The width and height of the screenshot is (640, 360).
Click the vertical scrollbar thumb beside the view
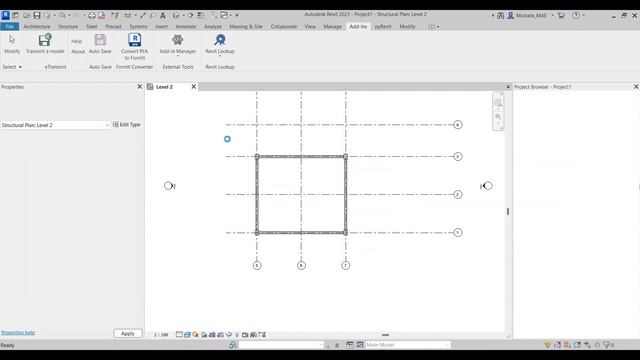tap(508, 211)
